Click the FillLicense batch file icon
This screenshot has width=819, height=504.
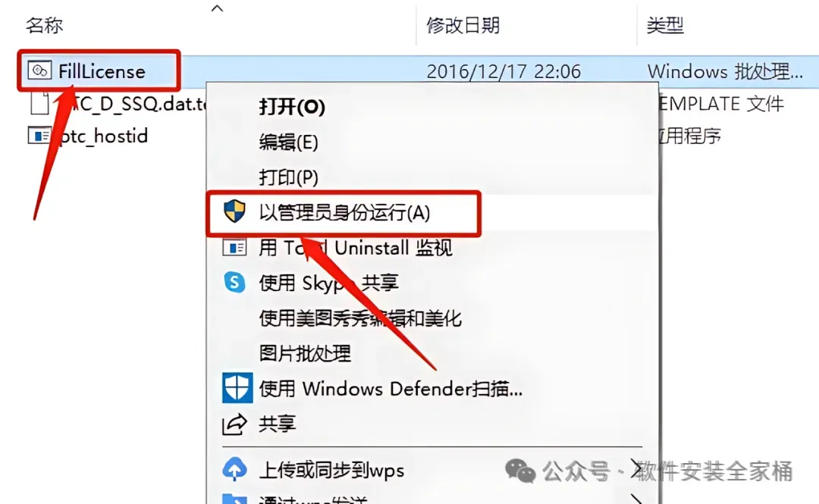coord(39,70)
